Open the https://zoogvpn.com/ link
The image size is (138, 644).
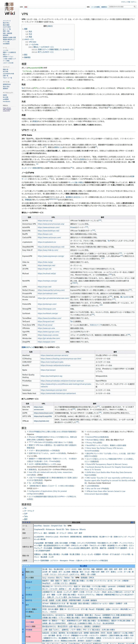point(46,342)
